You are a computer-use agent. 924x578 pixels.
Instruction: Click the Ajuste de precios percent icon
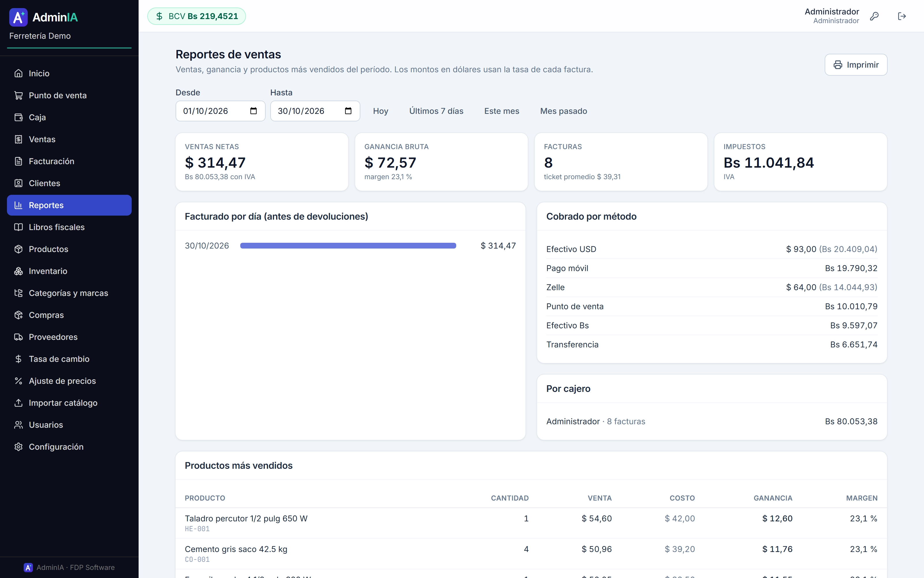pos(18,381)
